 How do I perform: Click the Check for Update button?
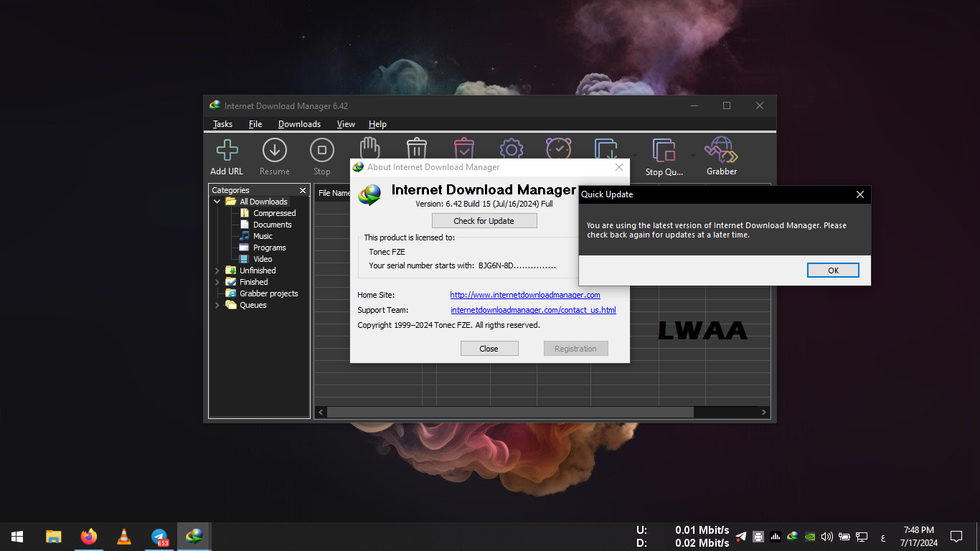(484, 221)
